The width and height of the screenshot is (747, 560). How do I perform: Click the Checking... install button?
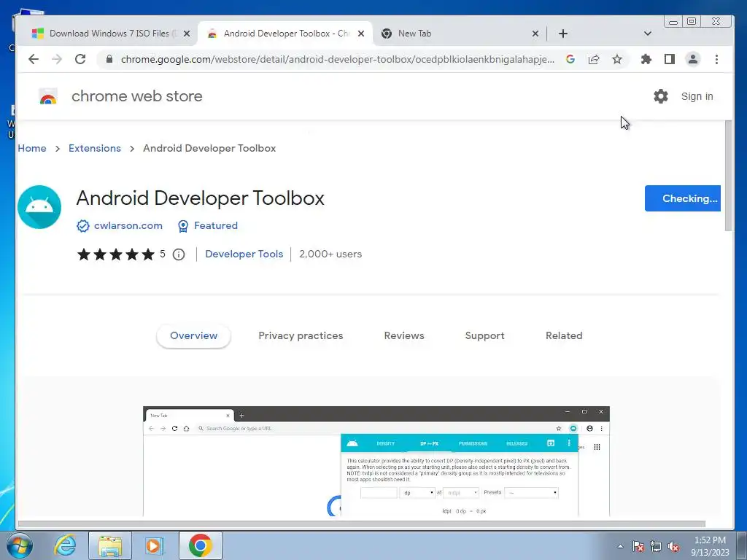coord(683,198)
